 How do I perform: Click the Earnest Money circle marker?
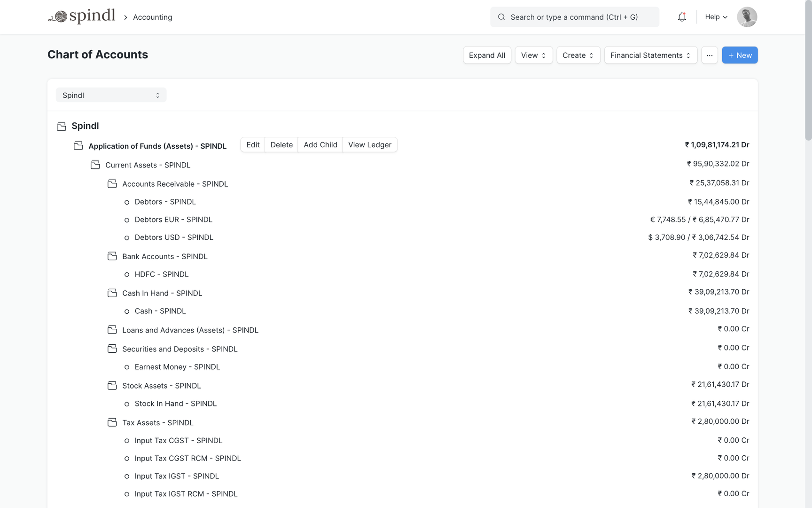click(127, 367)
